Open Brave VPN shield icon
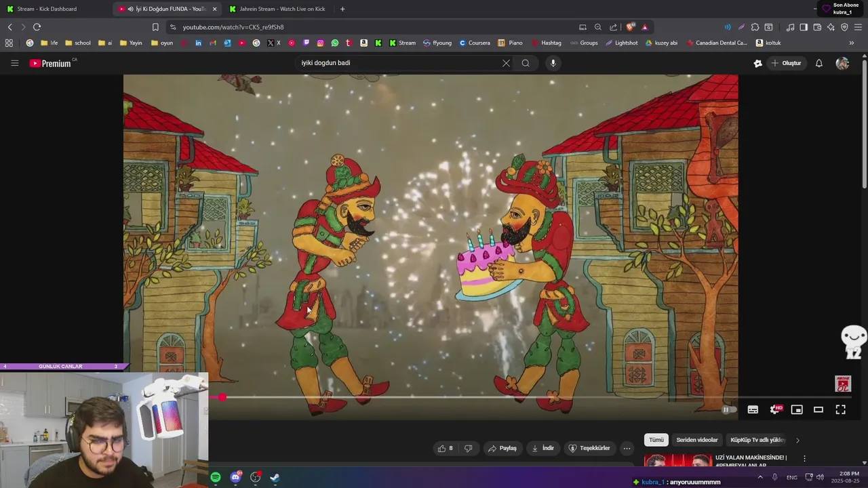This screenshot has height=488, width=868. tap(844, 27)
